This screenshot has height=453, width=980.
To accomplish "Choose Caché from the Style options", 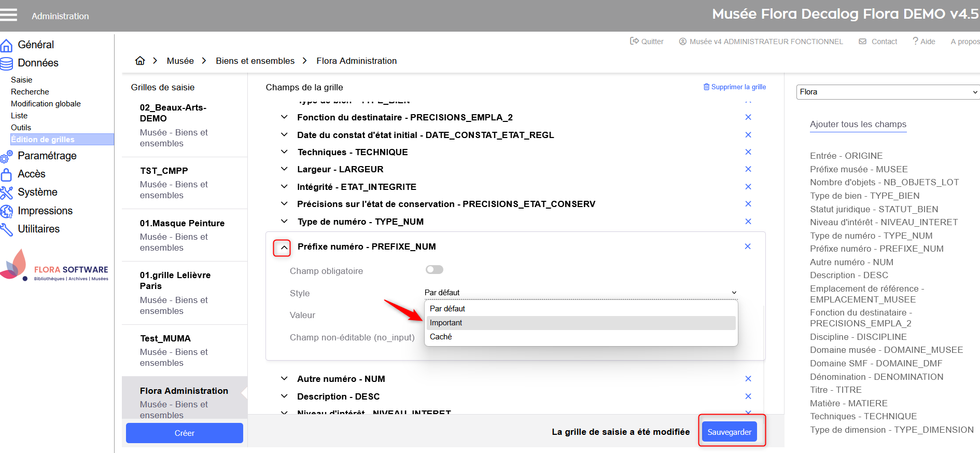I will (x=441, y=337).
